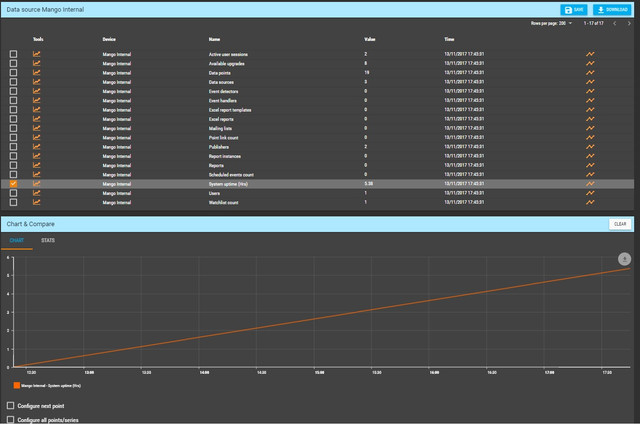Open chart tool for Event detectors row
This screenshot has width=640, height=424.
coord(36,91)
